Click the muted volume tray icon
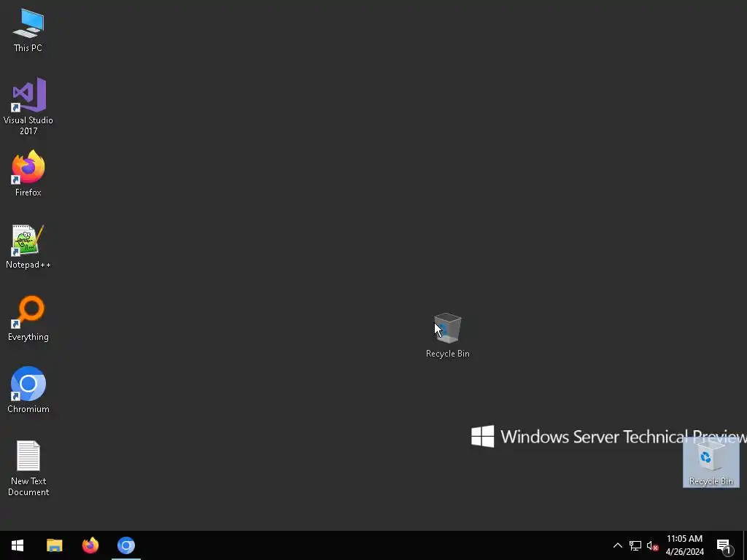Viewport: 747px width, 560px height. coord(652,545)
